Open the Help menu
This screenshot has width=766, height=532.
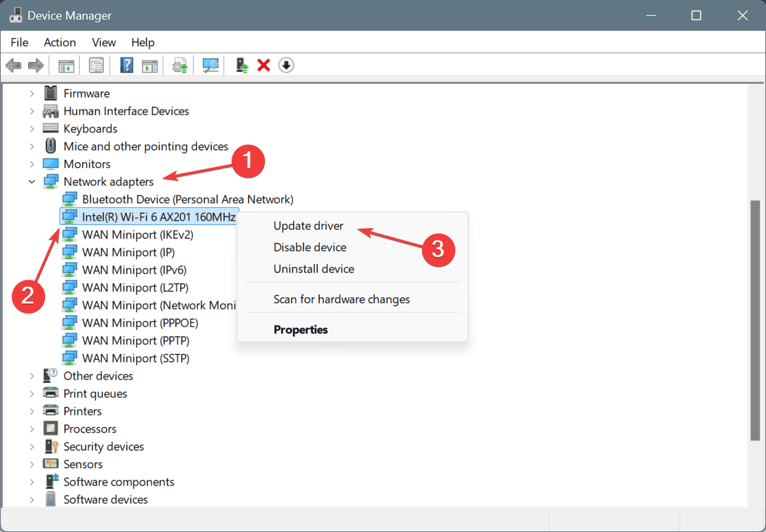coord(143,42)
